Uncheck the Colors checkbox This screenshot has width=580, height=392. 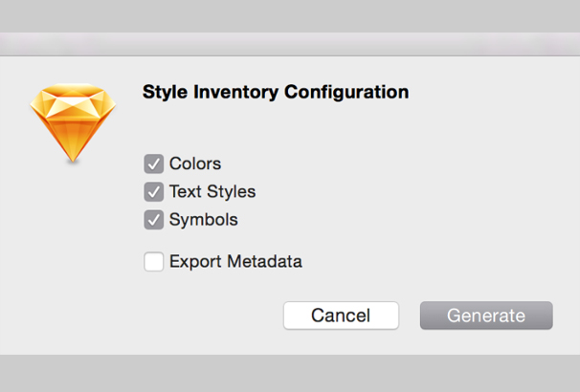(153, 163)
